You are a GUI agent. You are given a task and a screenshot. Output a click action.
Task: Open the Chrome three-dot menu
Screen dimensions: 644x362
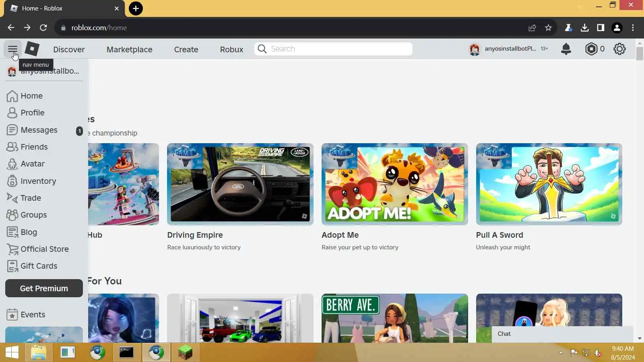(633, 28)
